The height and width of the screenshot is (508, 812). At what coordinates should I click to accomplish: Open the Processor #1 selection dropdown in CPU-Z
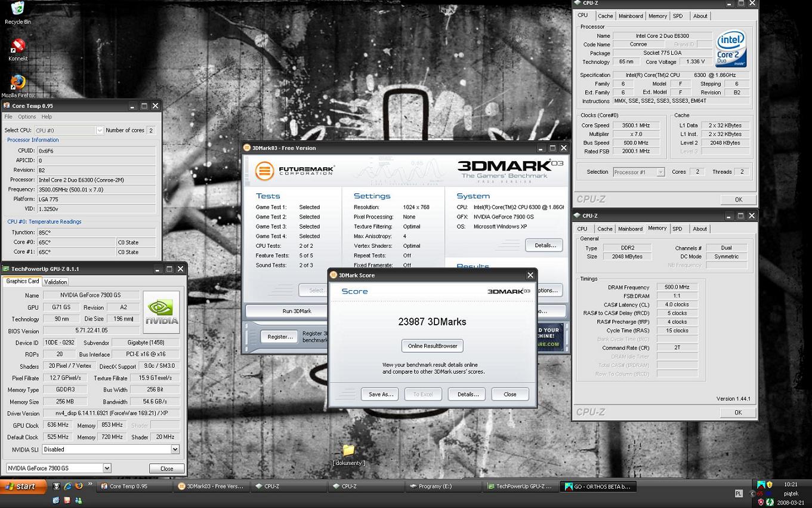pos(660,172)
